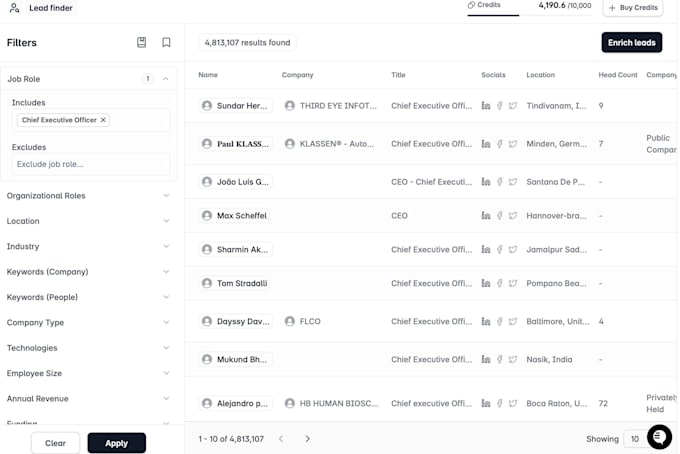The height and width of the screenshot is (454, 680).
Task: Click the head count 72 cell
Action: coord(603,404)
